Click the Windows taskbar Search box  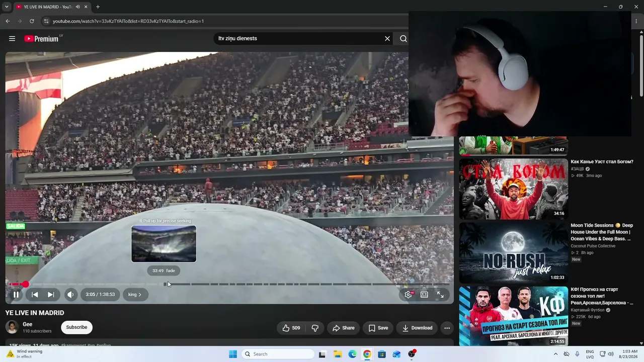278,354
